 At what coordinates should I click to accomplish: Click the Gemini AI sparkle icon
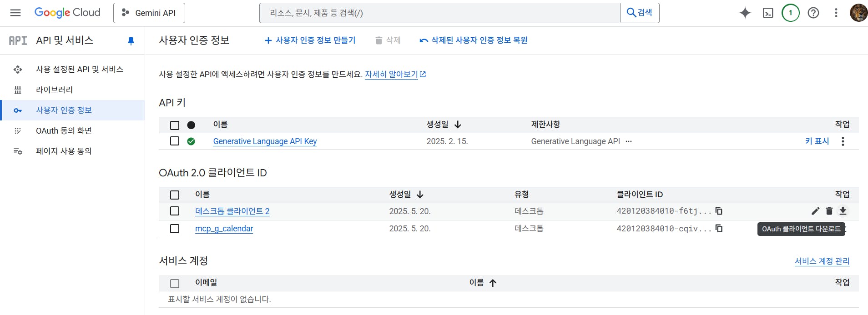pyautogui.click(x=745, y=13)
